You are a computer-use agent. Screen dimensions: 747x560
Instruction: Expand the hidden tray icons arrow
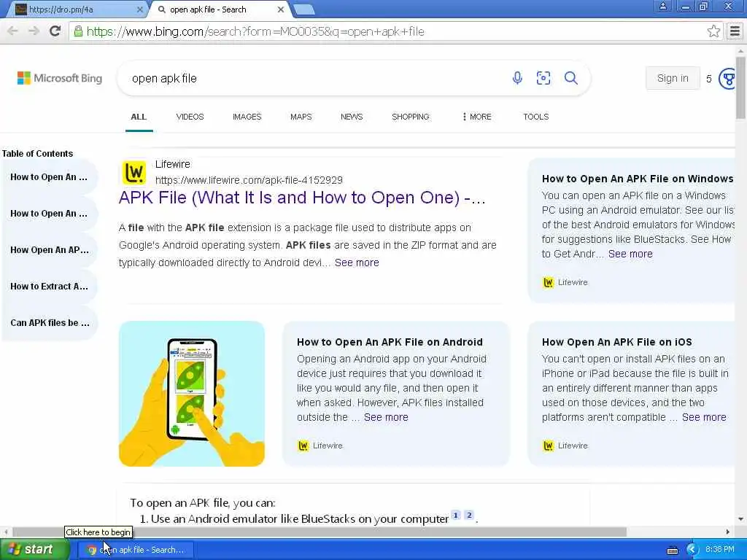point(692,550)
